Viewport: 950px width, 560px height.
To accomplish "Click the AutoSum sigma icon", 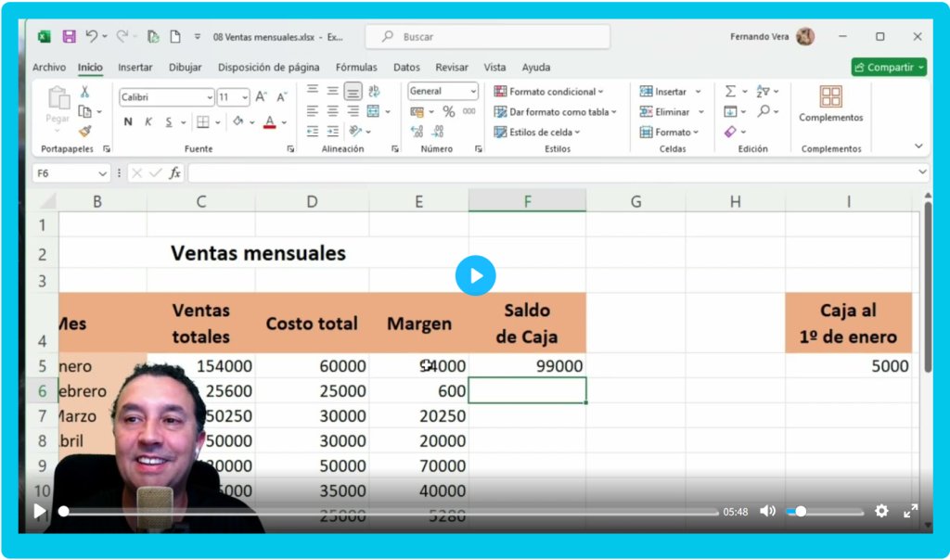I will click(730, 92).
